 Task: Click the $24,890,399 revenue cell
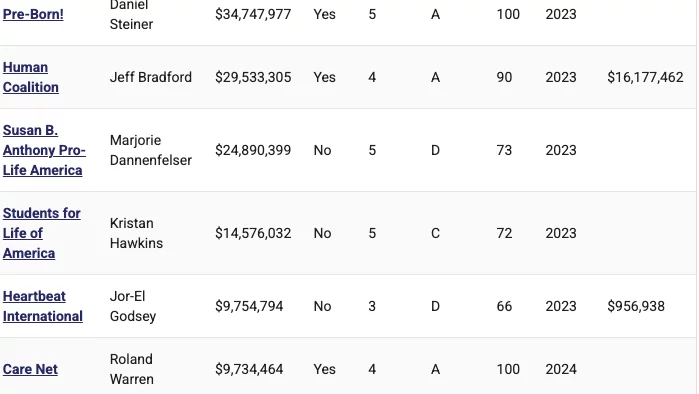[x=253, y=150]
